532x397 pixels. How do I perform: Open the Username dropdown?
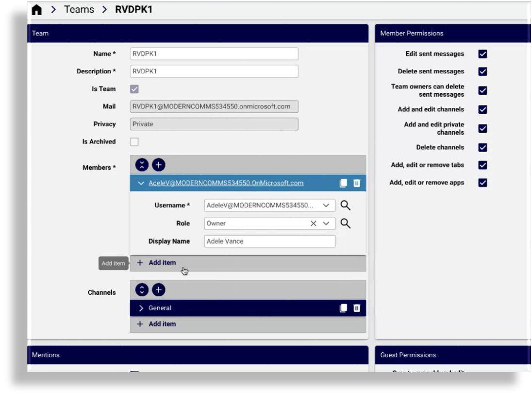pos(326,206)
